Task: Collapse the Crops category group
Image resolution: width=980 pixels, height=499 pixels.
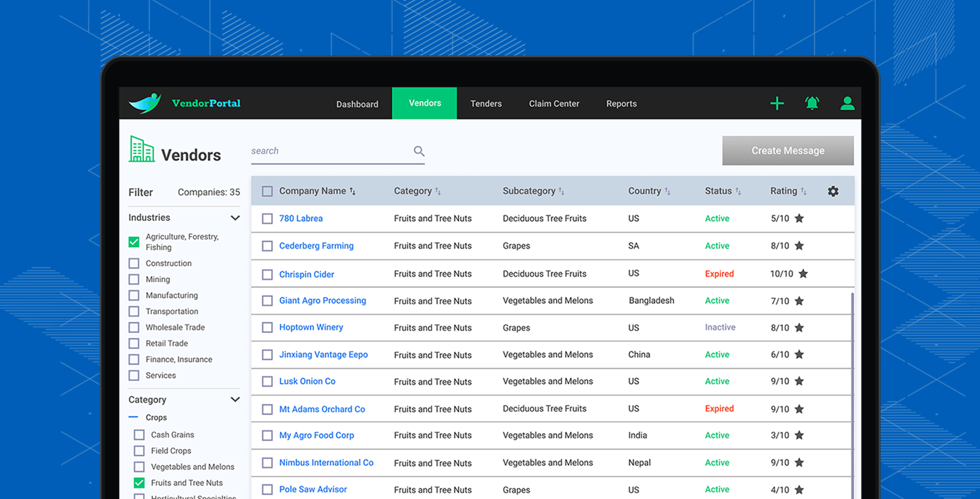Action: coord(134,418)
